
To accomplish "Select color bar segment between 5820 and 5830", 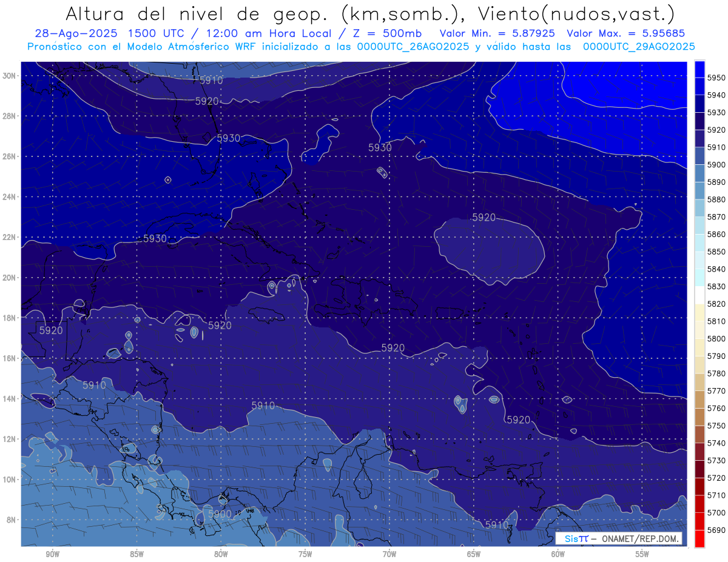I will coord(699,295).
